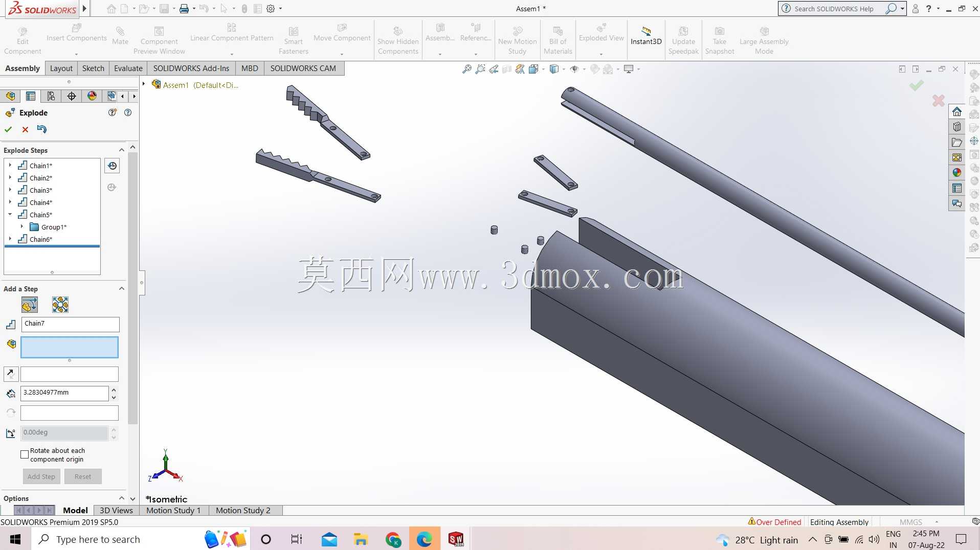Click the Exploded View ribbon button

point(601,33)
